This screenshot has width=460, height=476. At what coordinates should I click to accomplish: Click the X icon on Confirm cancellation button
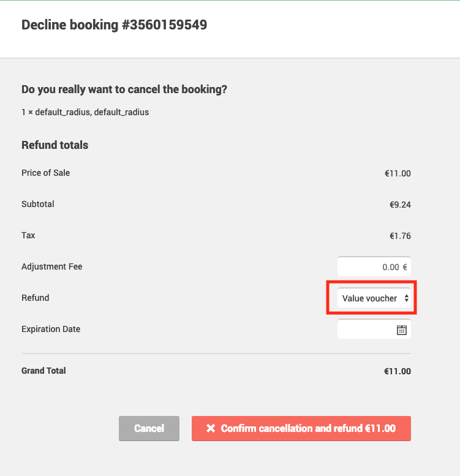pyautogui.click(x=211, y=428)
